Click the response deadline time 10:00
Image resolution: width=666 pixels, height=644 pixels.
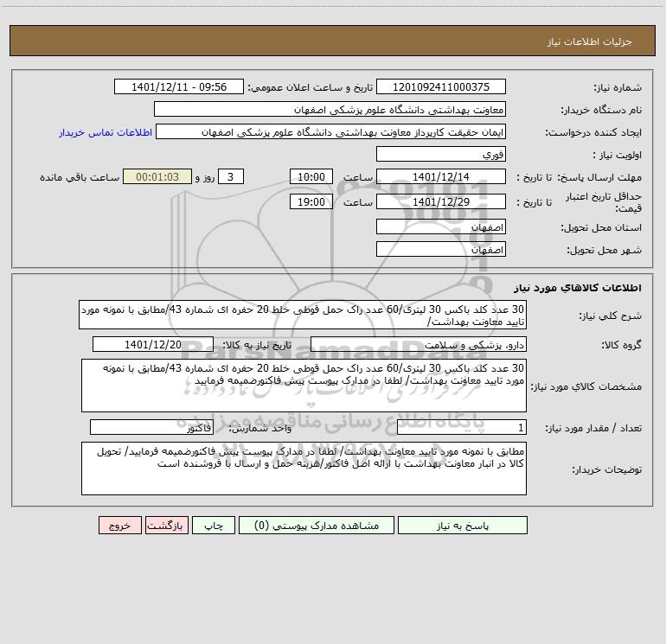[x=311, y=177]
